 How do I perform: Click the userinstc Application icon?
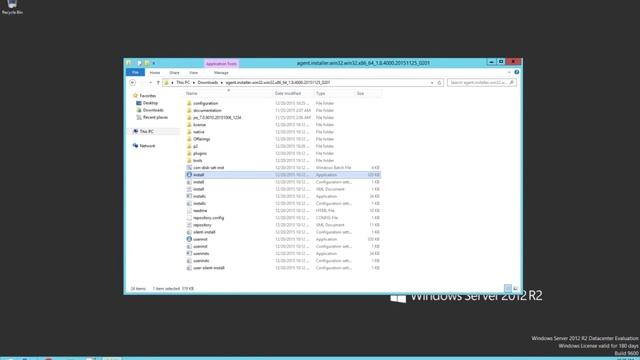[x=189, y=253]
